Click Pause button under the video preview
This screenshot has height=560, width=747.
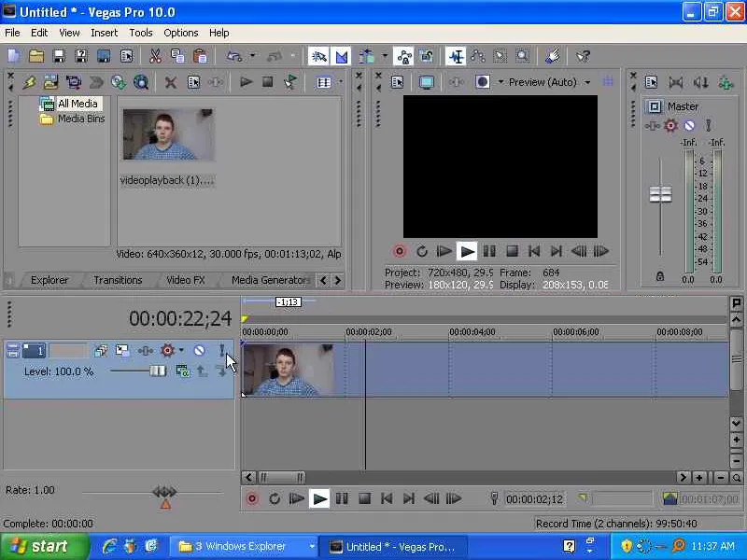pos(489,251)
